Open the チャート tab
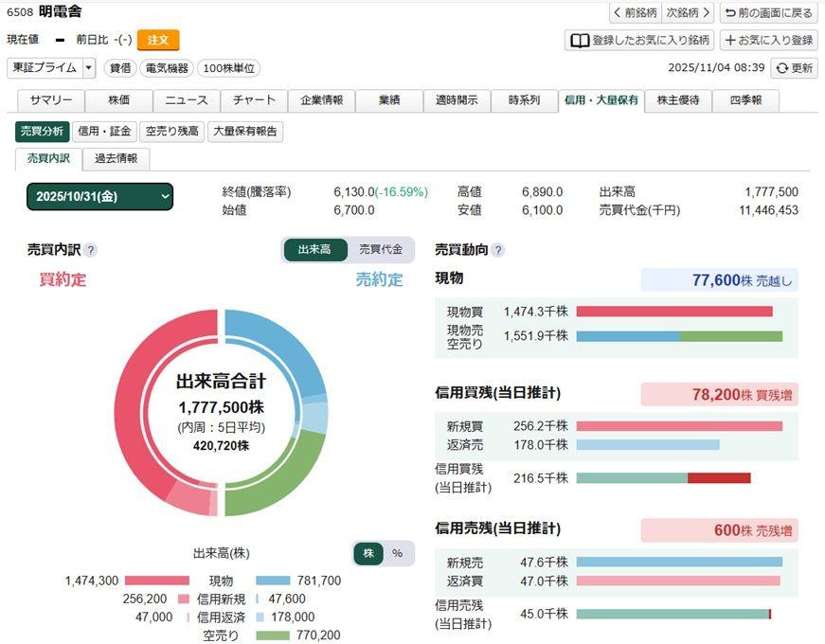825x644 pixels. point(254,100)
